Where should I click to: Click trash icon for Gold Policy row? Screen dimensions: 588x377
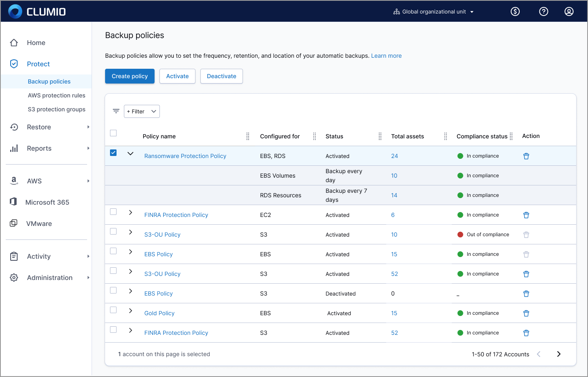tap(526, 313)
